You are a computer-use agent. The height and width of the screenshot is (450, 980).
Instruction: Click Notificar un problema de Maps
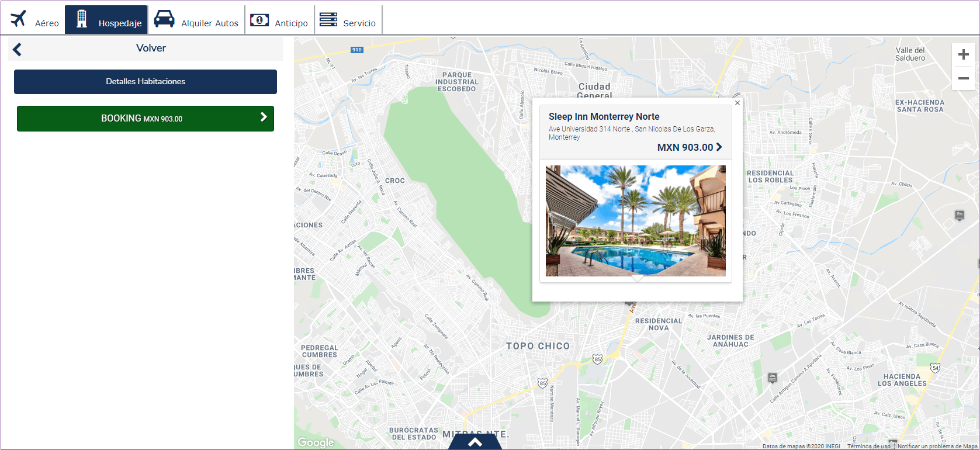(937, 446)
